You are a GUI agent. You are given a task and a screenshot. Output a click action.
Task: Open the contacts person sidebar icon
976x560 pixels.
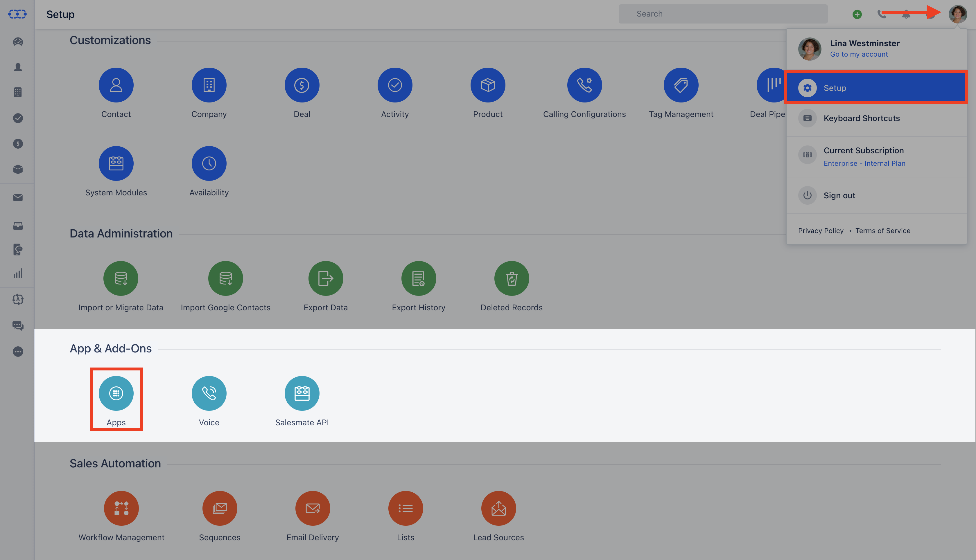point(18,67)
